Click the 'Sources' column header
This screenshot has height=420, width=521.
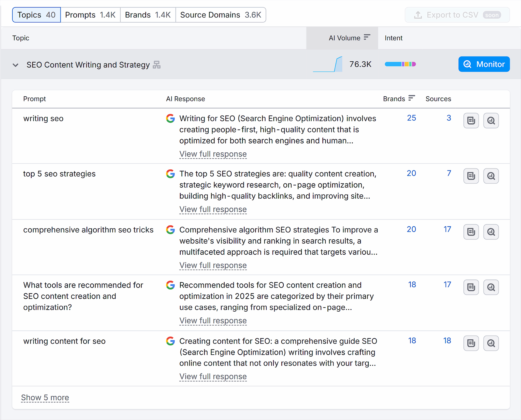coord(438,99)
